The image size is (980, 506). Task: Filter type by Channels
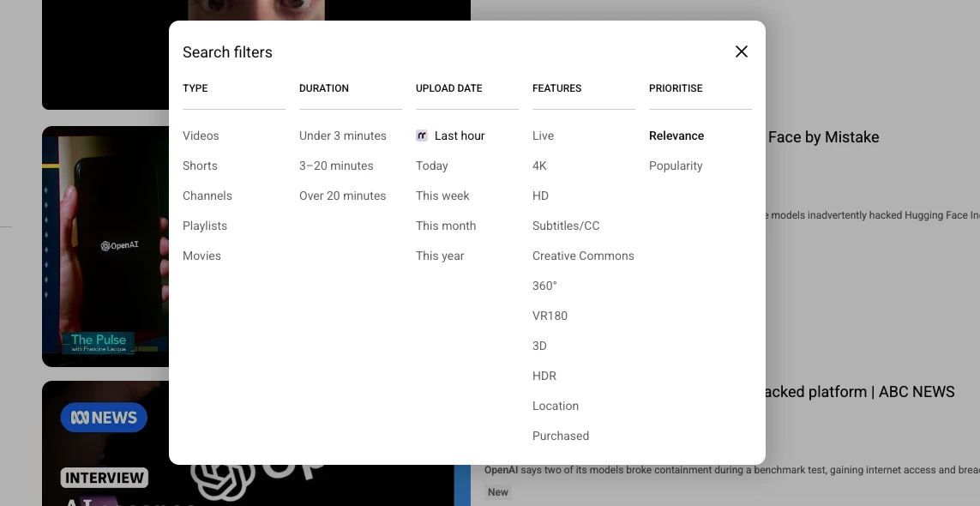pyautogui.click(x=207, y=196)
